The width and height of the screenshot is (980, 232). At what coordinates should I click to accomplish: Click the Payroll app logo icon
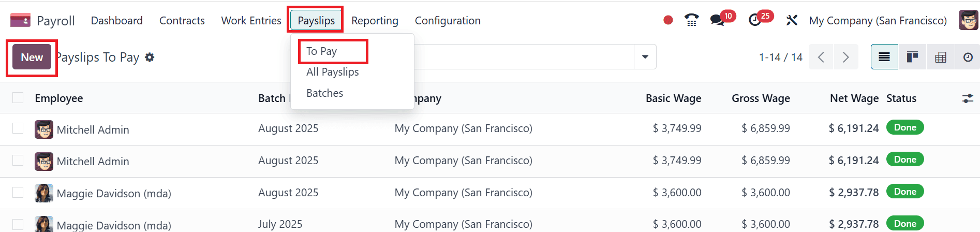(x=20, y=20)
